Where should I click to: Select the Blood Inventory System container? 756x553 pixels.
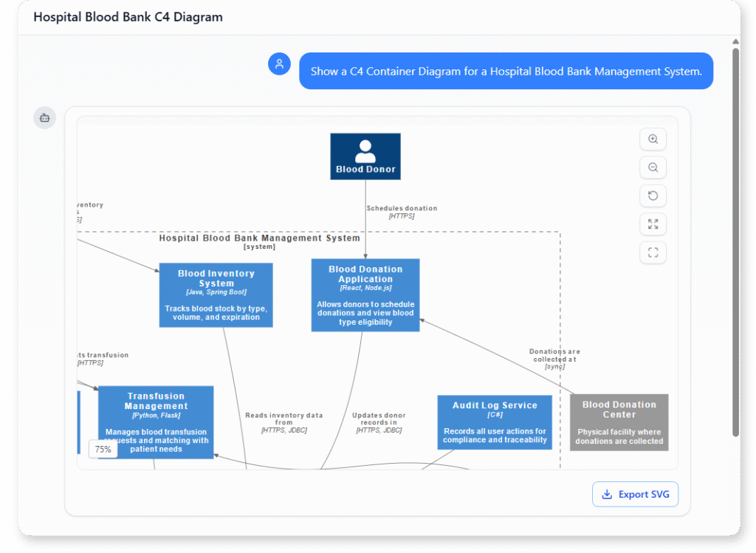pos(216,295)
